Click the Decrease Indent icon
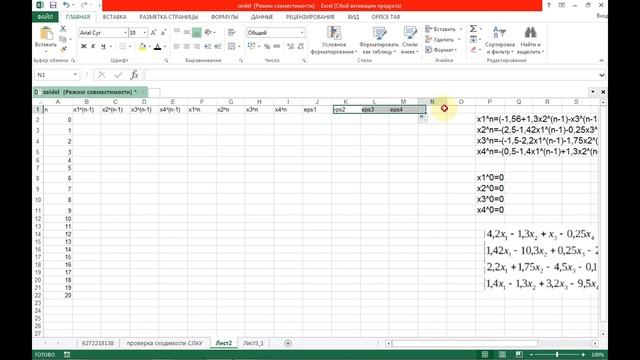This screenshot has height=360, width=640. (x=208, y=47)
